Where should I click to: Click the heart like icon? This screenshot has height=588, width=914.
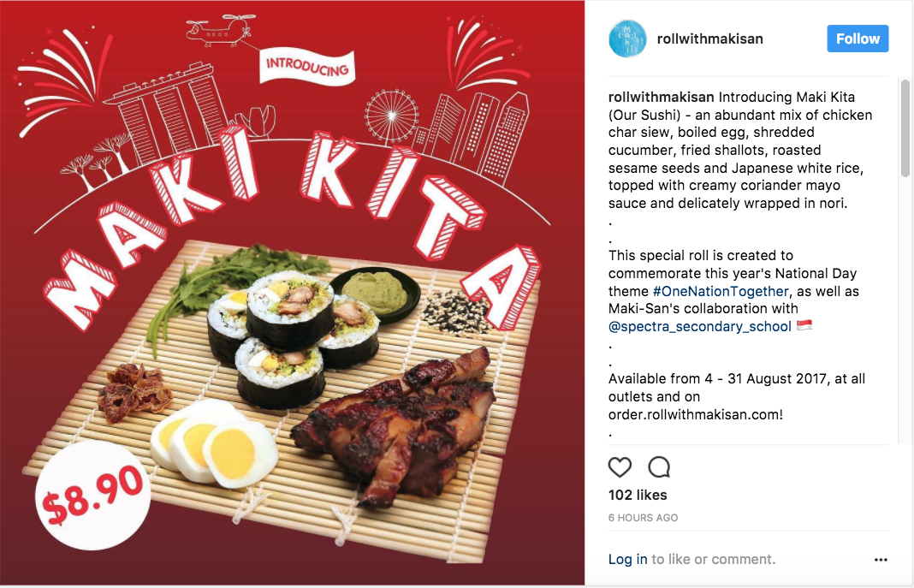620,467
